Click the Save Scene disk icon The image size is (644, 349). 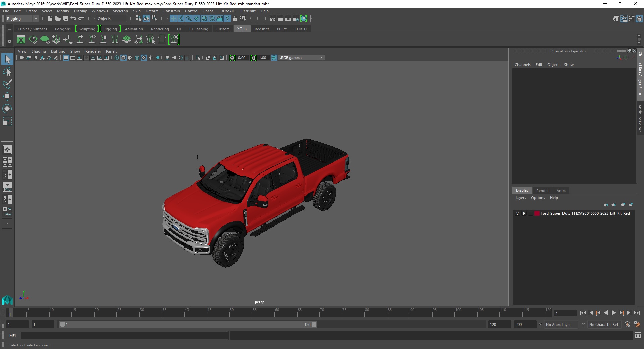click(66, 19)
